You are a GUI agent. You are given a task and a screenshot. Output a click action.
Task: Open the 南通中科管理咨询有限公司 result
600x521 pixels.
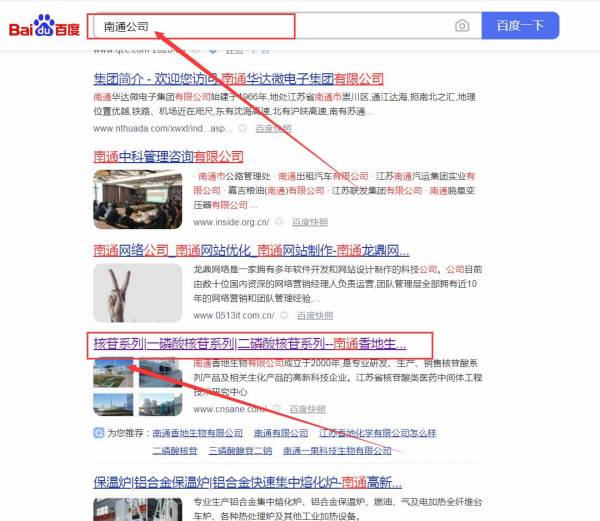click(168, 156)
